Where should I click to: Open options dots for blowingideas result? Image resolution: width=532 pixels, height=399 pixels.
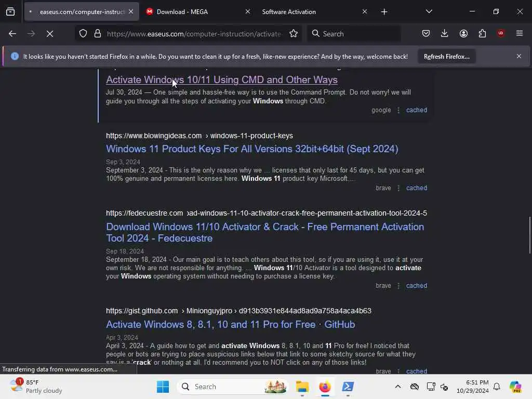pos(398,188)
